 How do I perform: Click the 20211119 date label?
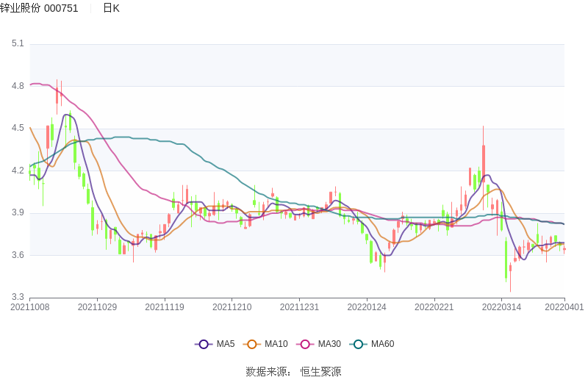[x=165, y=307]
